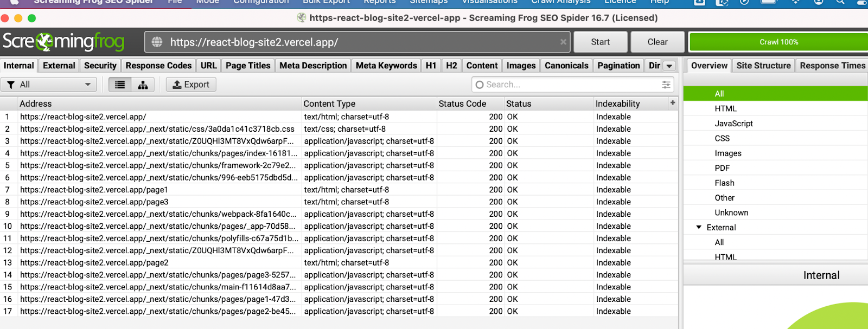Click the Search box
Viewport: 868px width, 329px height.
572,85
